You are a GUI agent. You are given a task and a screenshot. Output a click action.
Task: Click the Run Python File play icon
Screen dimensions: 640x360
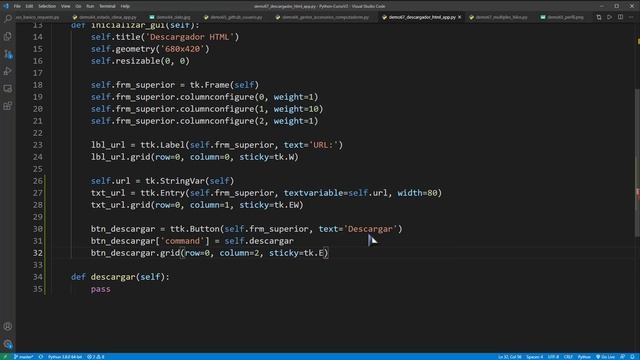609,17
